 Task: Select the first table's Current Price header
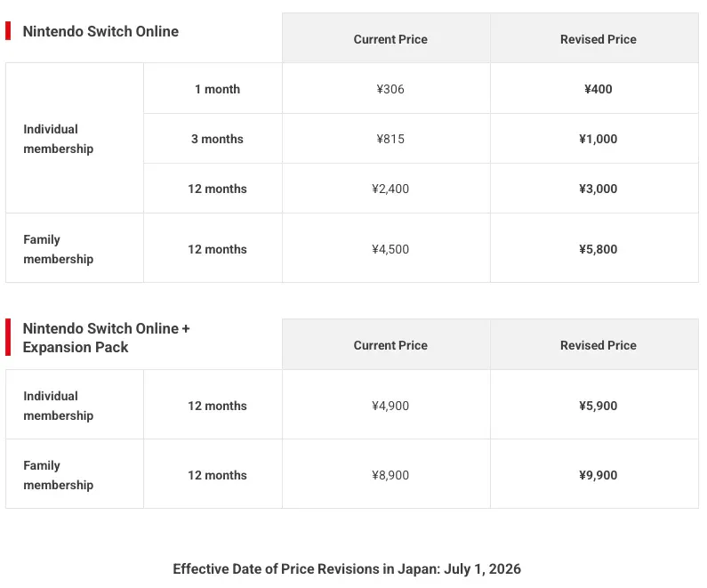(390, 39)
